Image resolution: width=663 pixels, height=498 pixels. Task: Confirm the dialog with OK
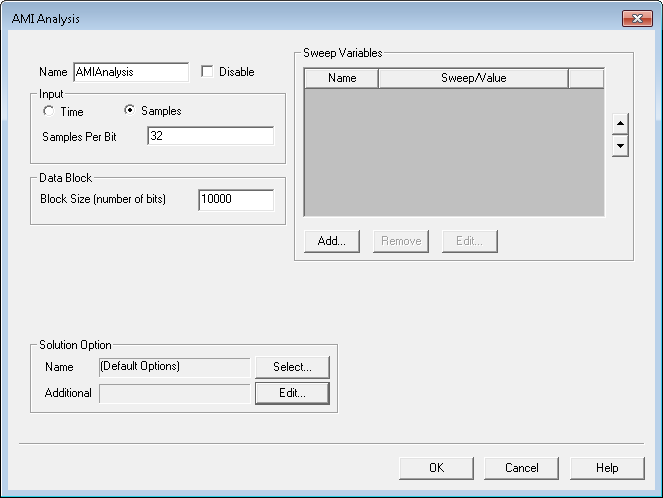[436, 468]
